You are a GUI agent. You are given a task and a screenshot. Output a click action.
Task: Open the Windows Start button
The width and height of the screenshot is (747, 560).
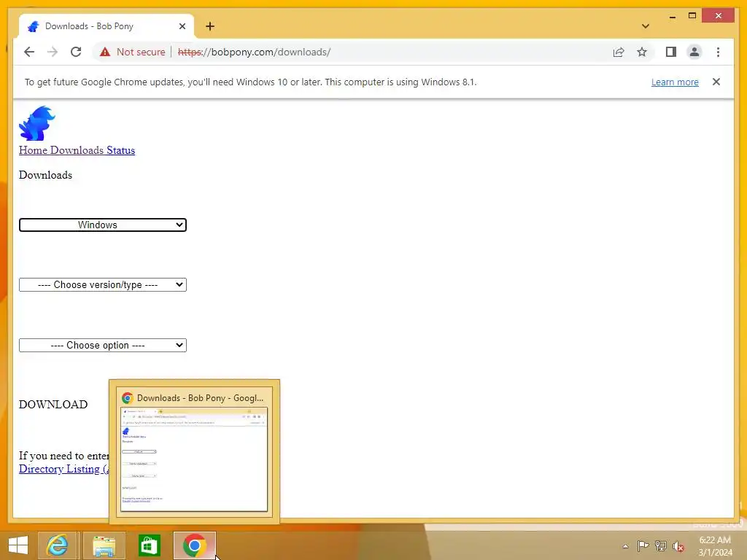(x=18, y=545)
